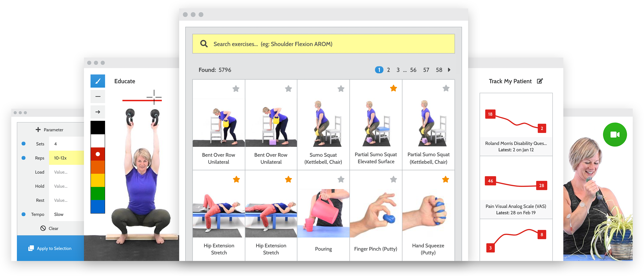Viewport: 644px width, 276px height.
Task: Toggle the Tempo parameter blue dot
Action: coord(23,214)
